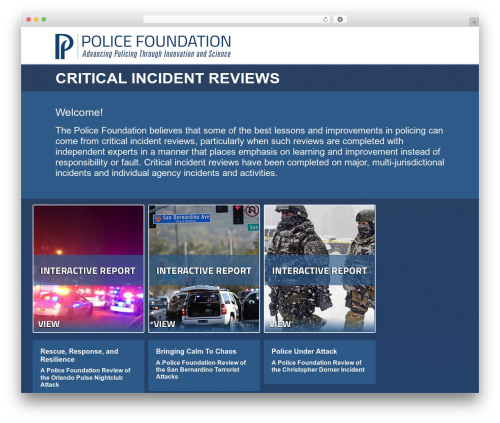Click "San Bernardino Terrorist Attacks" subtitle text
This screenshot has height=423, width=500.
point(197,373)
